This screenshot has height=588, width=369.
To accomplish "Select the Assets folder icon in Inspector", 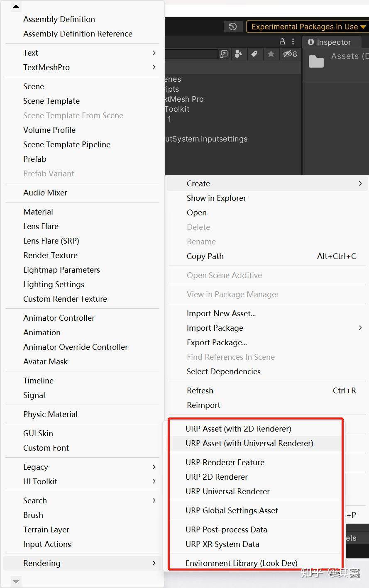I will tap(316, 62).
